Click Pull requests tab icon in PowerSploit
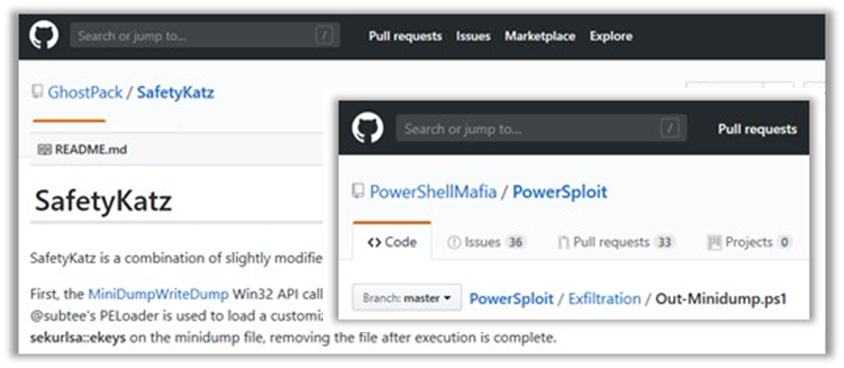The height and width of the screenshot is (368, 844). point(564,243)
